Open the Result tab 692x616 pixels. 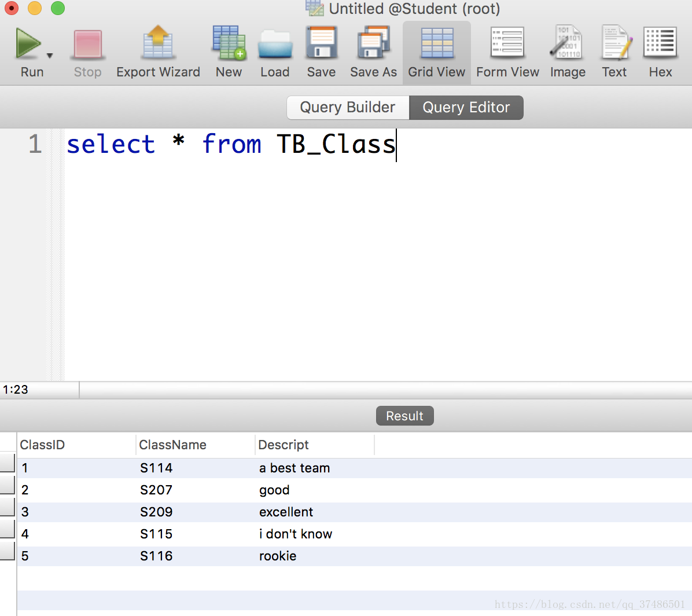[x=404, y=416]
